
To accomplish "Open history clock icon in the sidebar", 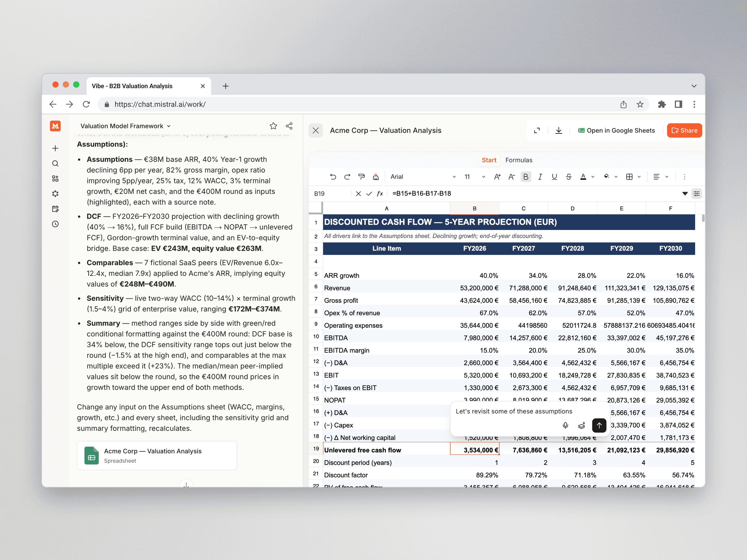I will (x=56, y=224).
